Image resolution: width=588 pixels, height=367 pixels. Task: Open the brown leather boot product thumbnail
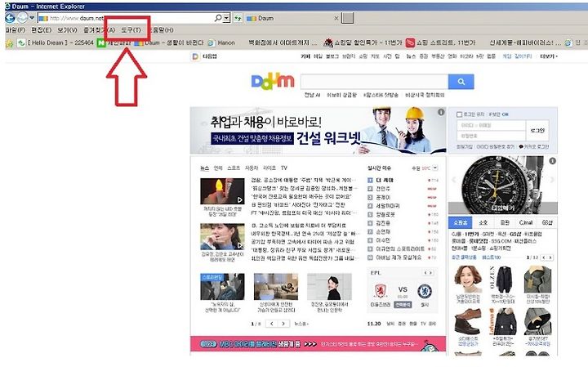pyautogui.click(x=468, y=322)
